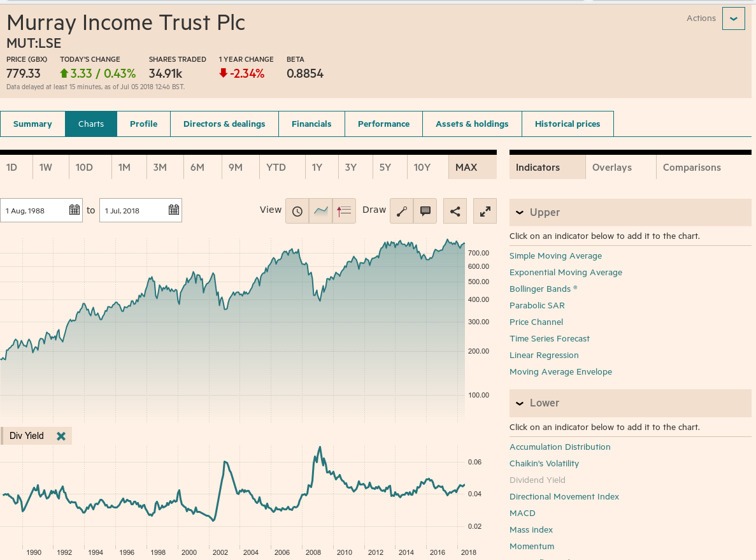Select the clock interval view icon
This screenshot has width=756, height=560.
[297, 211]
